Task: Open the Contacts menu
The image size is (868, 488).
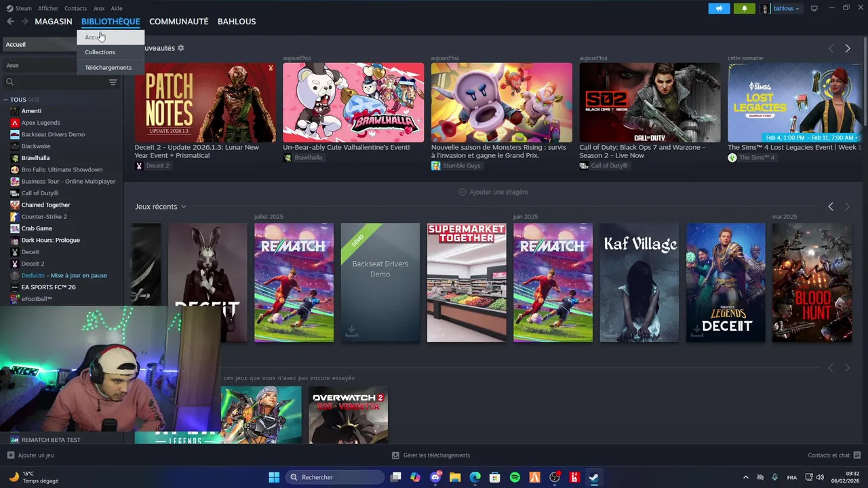Action: click(x=75, y=8)
